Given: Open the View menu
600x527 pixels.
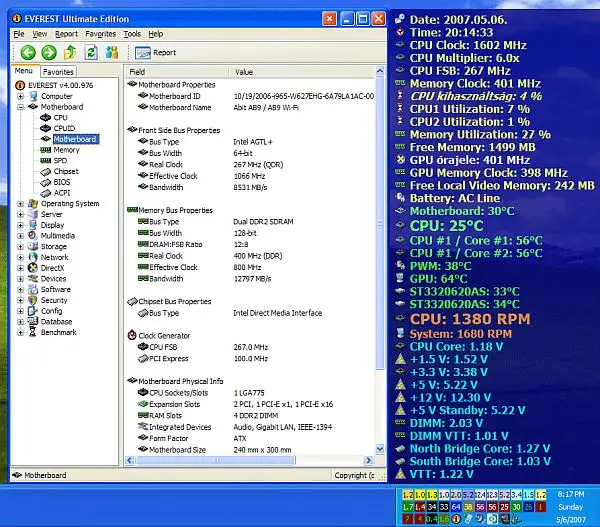Looking at the screenshot, I should pyautogui.click(x=40, y=34).
